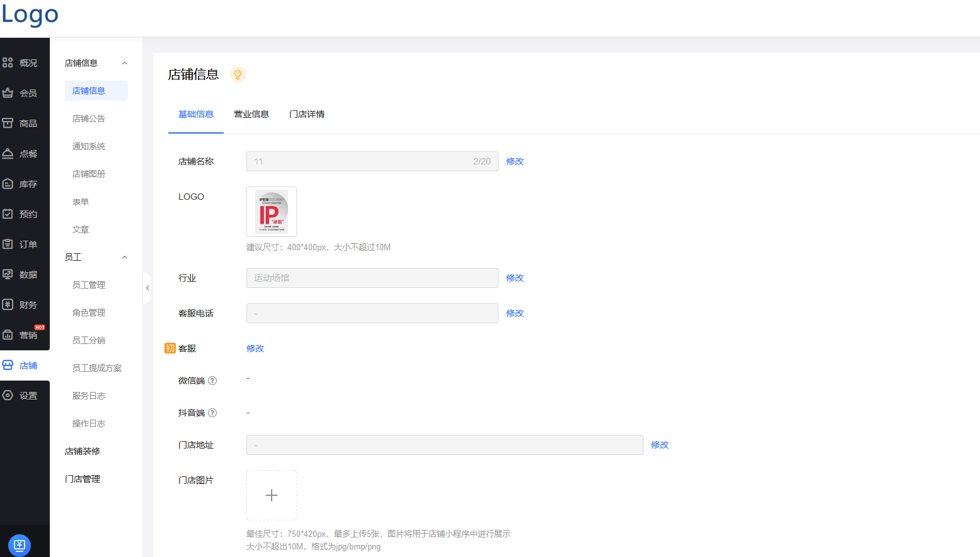Switch to the 营业信息 tab
980x557 pixels.
pos(251,114)
